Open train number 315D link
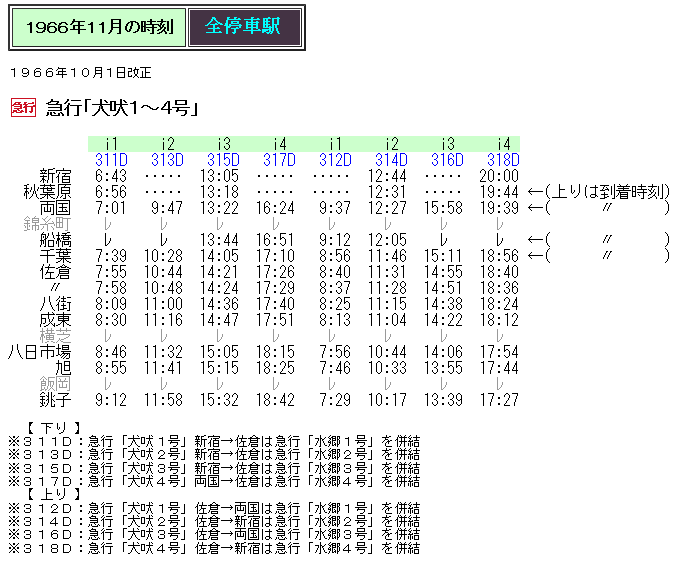Screen dimensions: 690x563 coord(223,160)
